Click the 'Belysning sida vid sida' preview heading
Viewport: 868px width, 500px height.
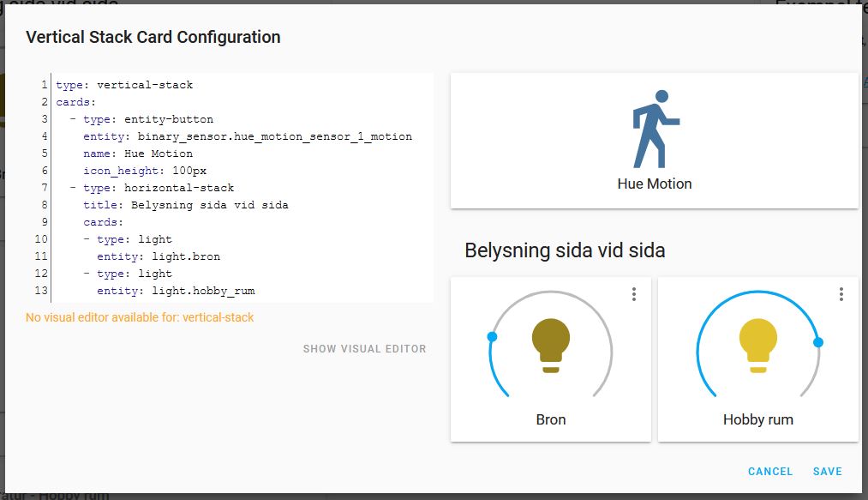pos(565,250)
